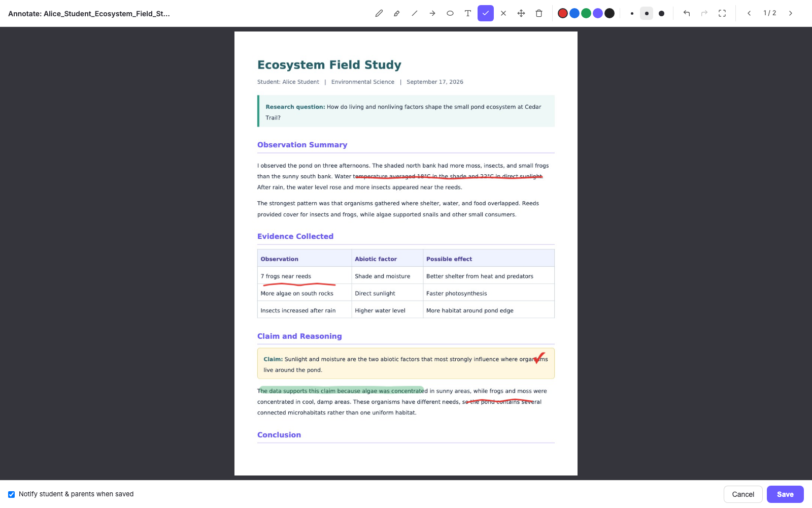Click the 'September 17, 2026' date
812x508 pixels.
coord(435,82)
